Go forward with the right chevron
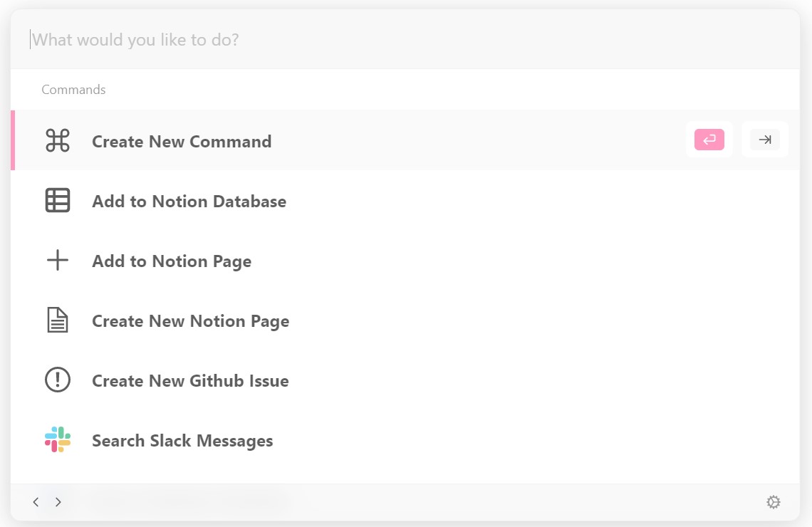 point(58,502)
